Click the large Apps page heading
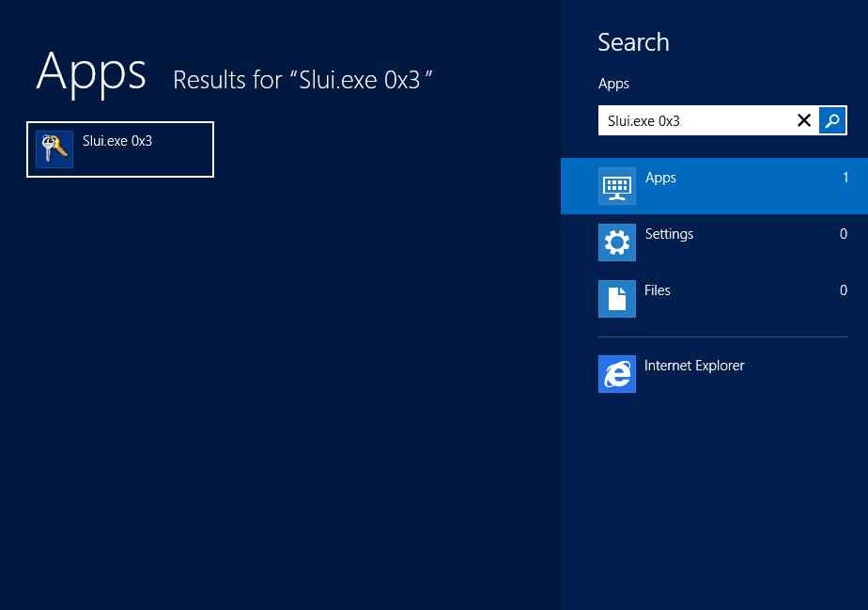 91,71
